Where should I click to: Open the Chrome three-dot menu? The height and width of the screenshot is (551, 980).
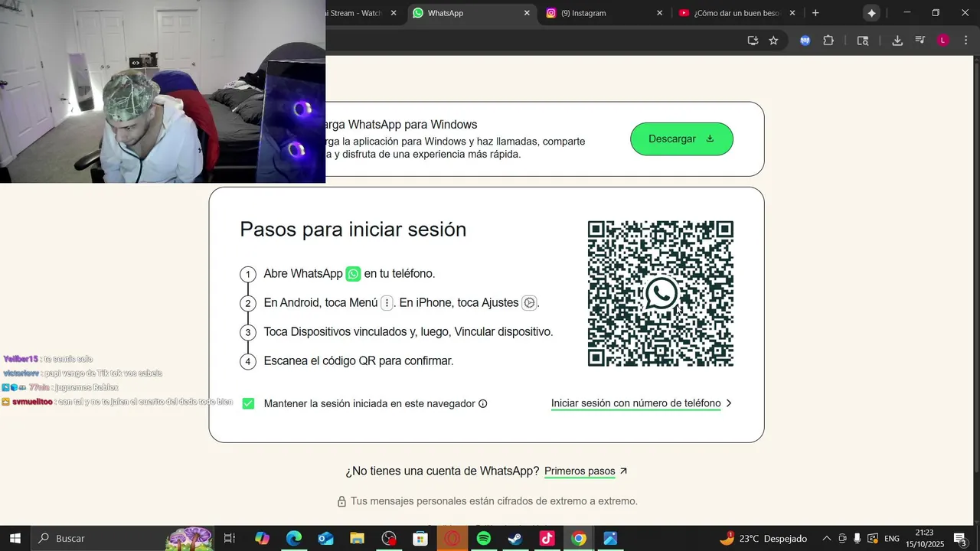965,41
